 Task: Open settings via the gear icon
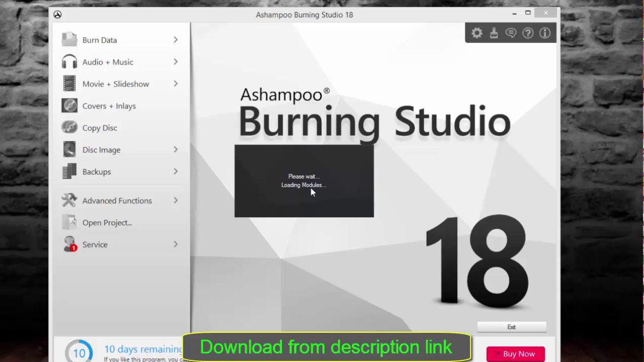point(477,33)
